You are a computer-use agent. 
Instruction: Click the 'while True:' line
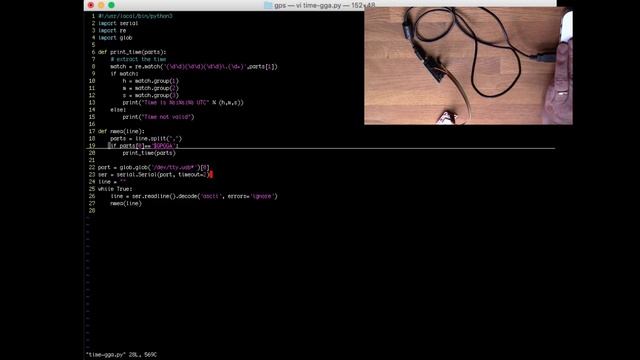[115, 189]
